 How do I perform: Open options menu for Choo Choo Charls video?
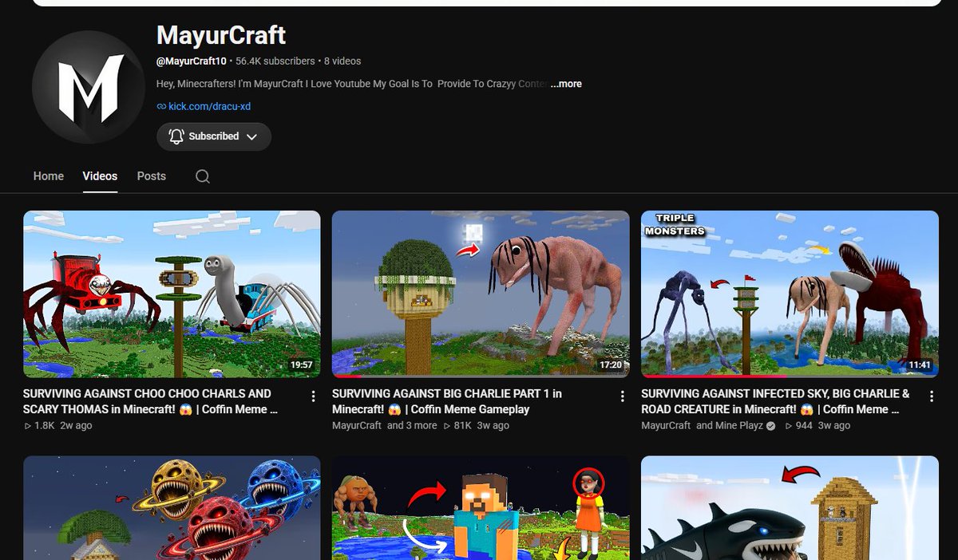(313, 396)
